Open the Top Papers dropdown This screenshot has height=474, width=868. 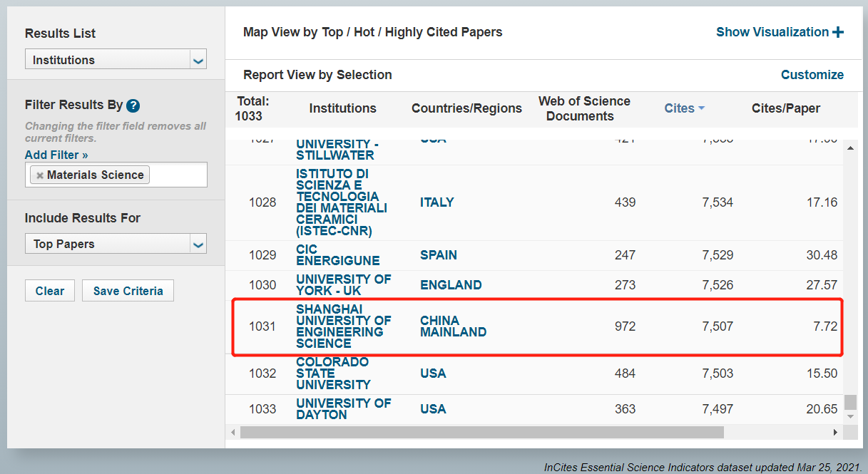(116, 244)
